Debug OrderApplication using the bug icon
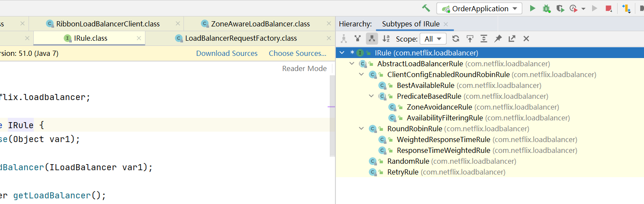The width and height of the screenshot is (644, 204). (x=546, y=8)
